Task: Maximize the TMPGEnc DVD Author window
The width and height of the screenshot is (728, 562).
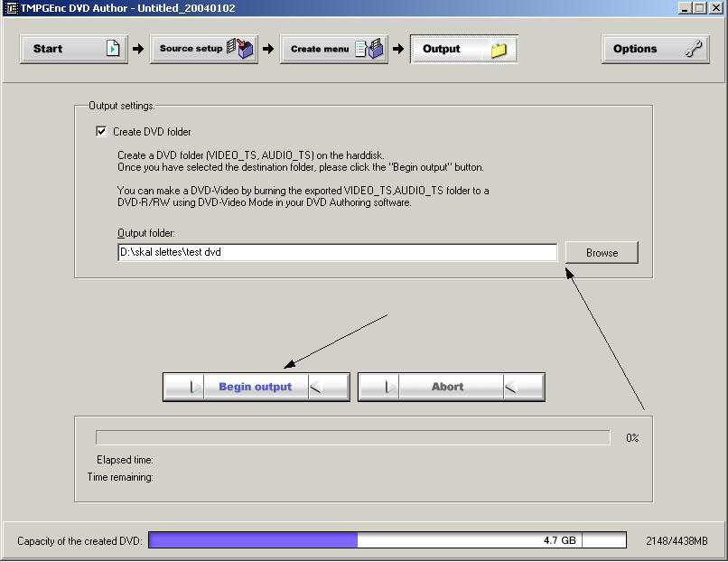Action: tap(700, 8)
